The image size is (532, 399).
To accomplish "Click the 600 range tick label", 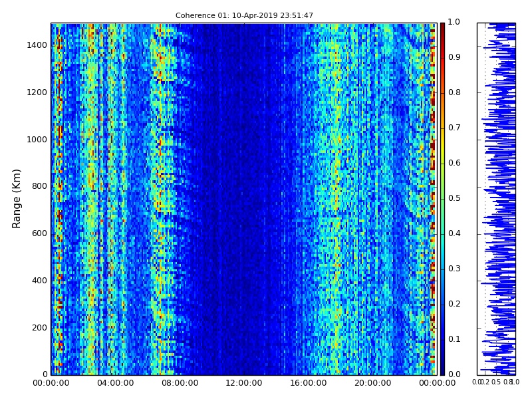I will (x=40, y=234).
